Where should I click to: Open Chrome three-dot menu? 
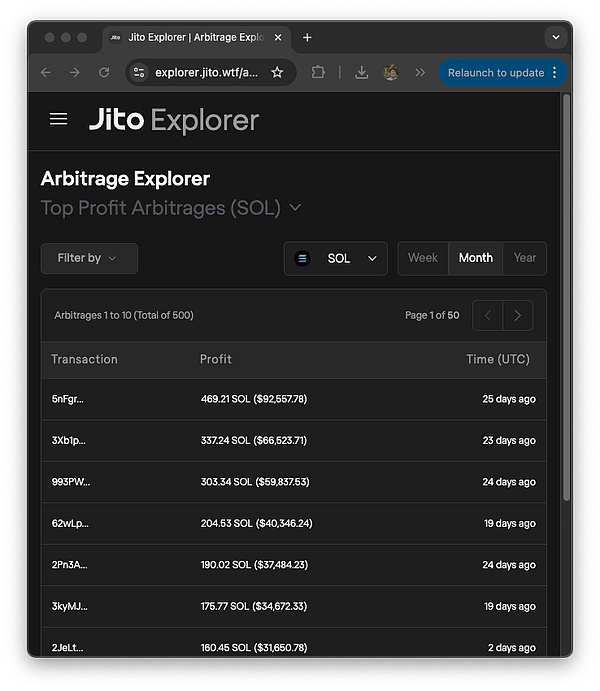555,72
